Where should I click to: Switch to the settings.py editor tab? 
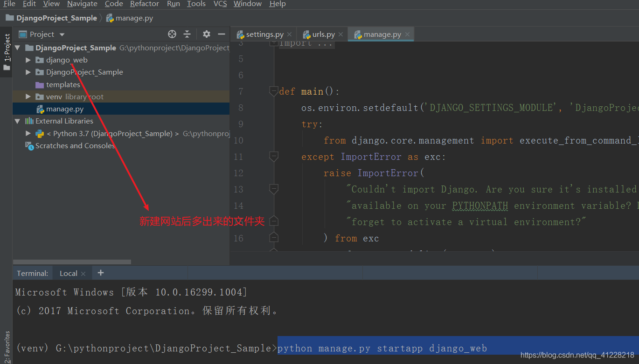(x=264, y=34)
